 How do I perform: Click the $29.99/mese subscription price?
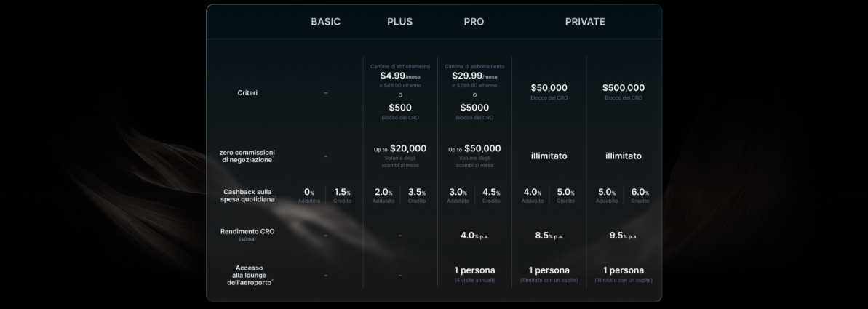[x=474, y=76]
